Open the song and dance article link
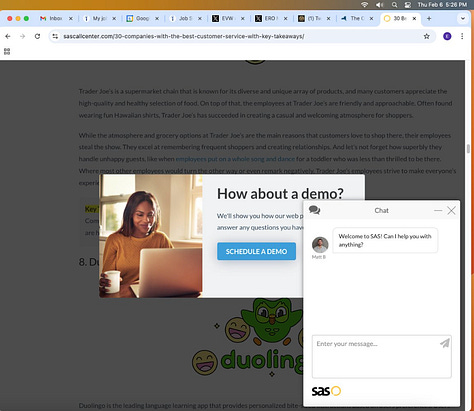The width and height of the screenshot is (474, 411). click(235, 159)
